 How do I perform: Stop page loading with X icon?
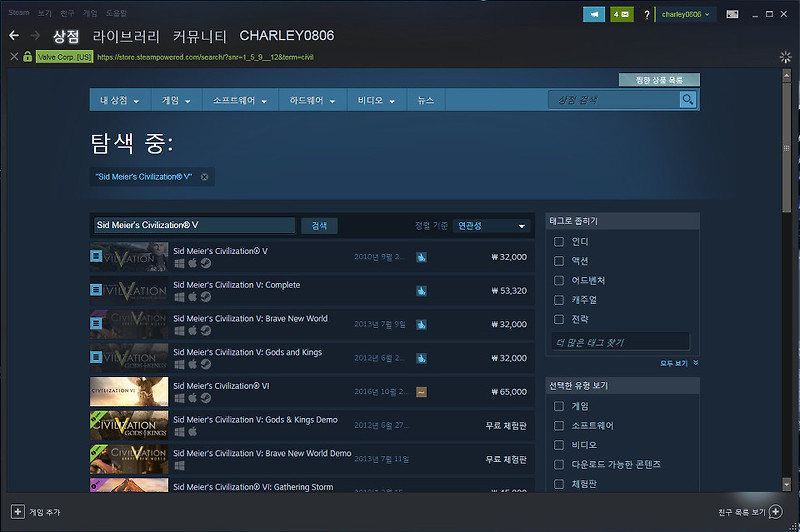tap(14, 57)
